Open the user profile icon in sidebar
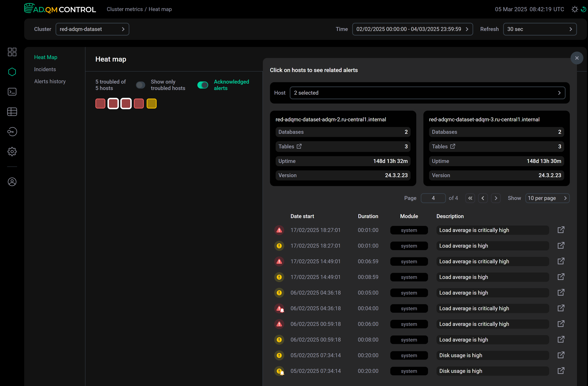Image resolution: width=588 pixels, height=386 pixels. (12, 182)
